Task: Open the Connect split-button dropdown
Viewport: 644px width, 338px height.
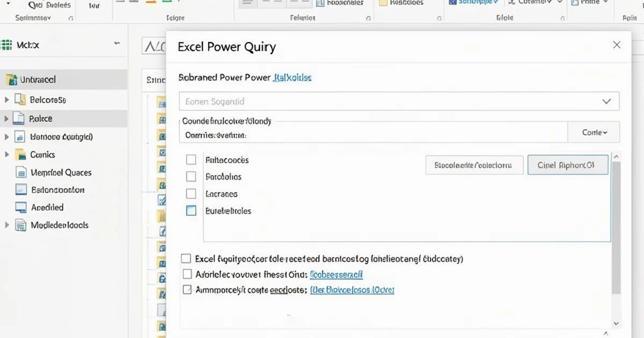Action: 594,132
